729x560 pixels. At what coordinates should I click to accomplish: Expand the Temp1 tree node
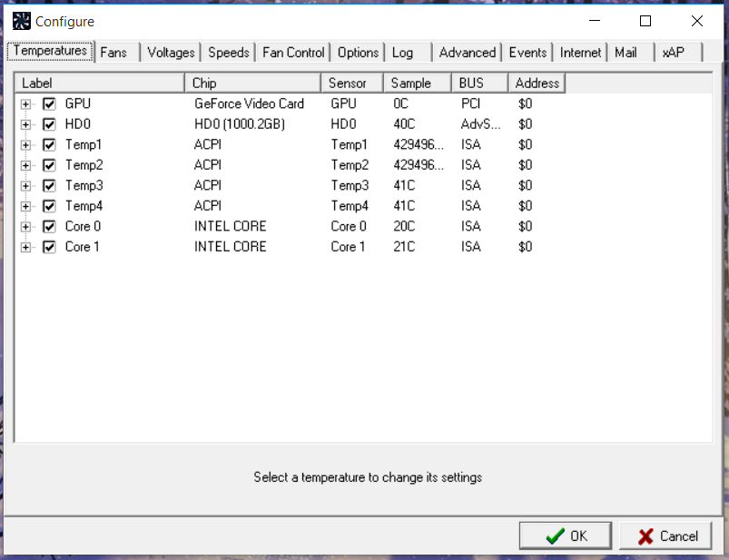[25, 145]
